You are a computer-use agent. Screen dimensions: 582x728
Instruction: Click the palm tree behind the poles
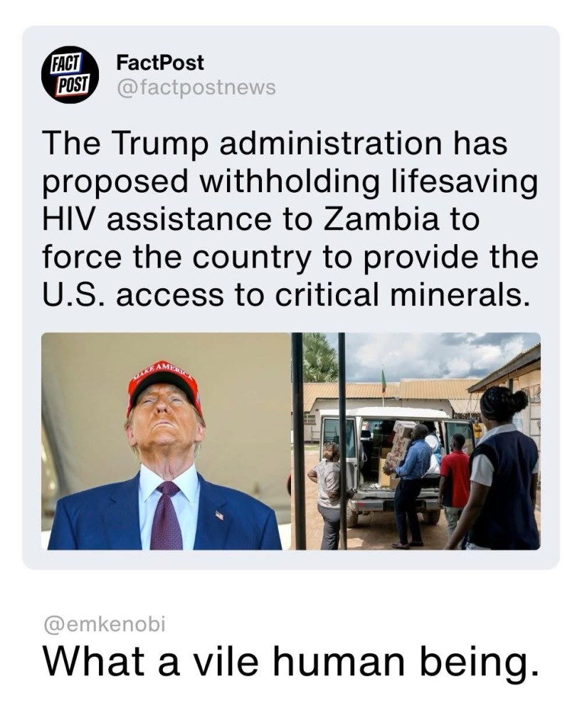click(x=319, y=357)
